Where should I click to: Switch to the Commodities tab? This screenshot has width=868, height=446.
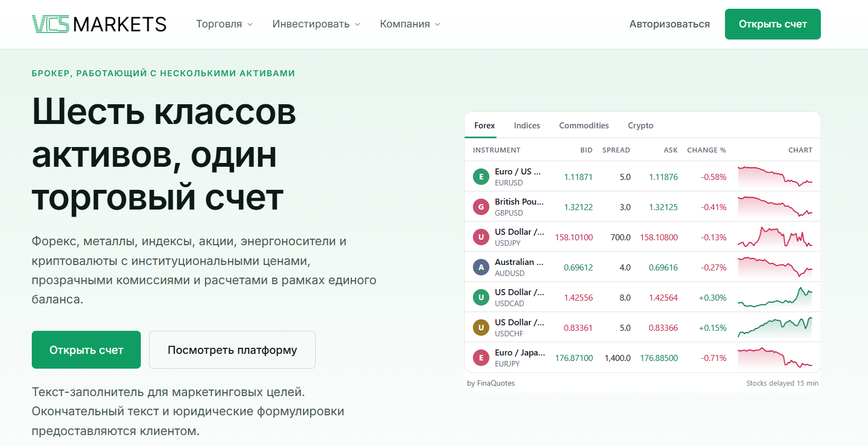(584, 126)
